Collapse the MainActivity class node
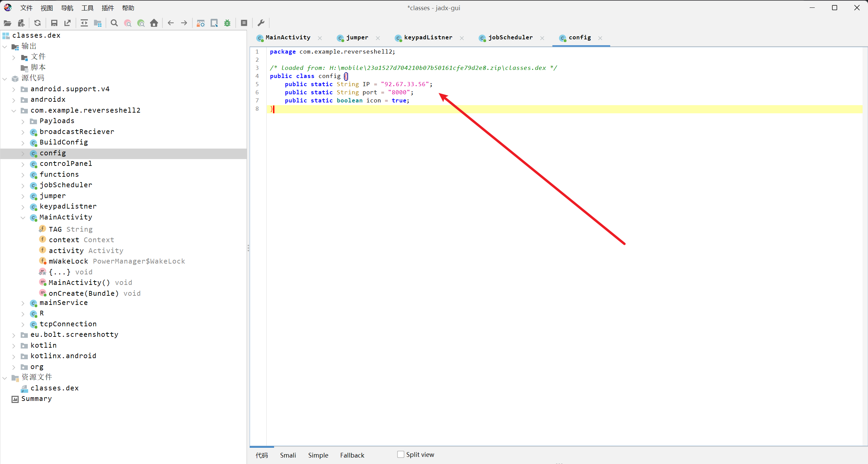This screenshot has height=464, width=868. pos(23,217)
